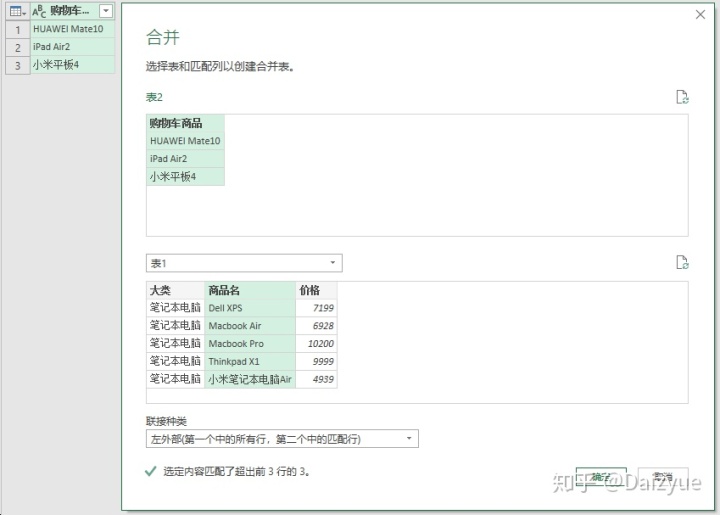Open the 联接种类 join kind dropdown
The height and width of the screenshot is (515, 720).
coord(282,439)
